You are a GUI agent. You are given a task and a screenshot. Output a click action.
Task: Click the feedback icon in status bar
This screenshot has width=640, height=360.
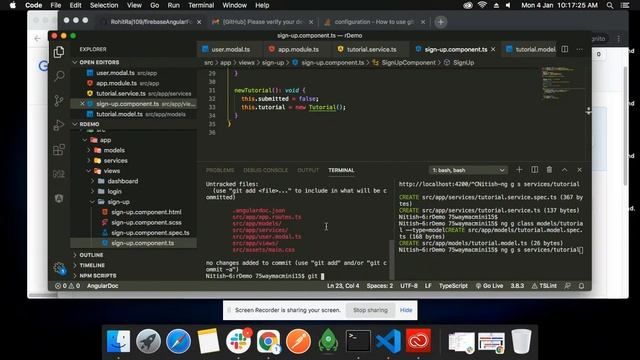(567, 286)
